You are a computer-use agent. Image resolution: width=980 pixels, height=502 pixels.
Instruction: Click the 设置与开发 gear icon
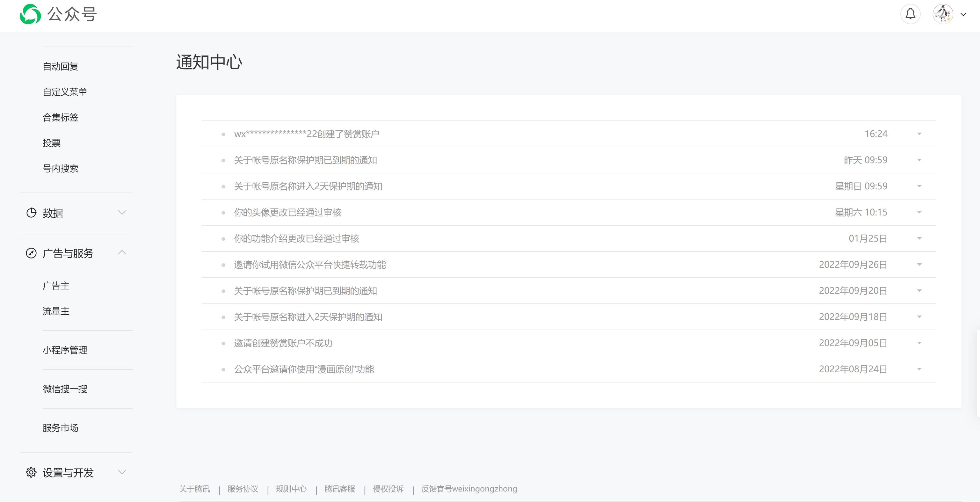31,472
